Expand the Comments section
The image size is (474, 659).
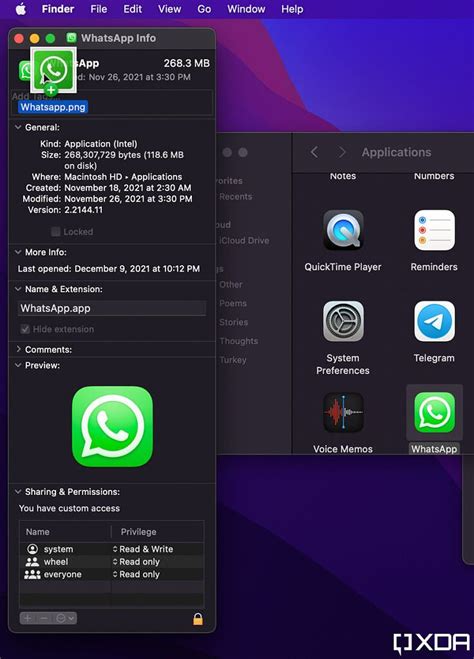(x=18, y=349)
